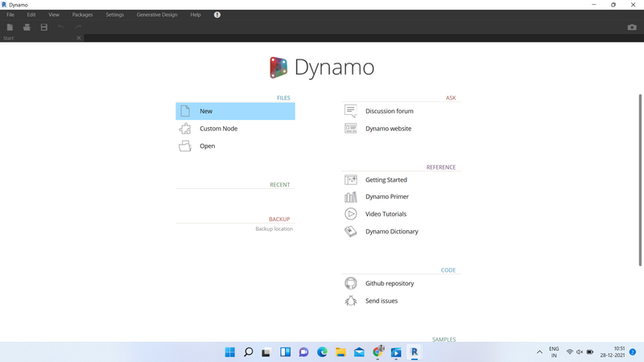Close the Start tab
This screenshot has width=644, height=362.
[79, 38]
